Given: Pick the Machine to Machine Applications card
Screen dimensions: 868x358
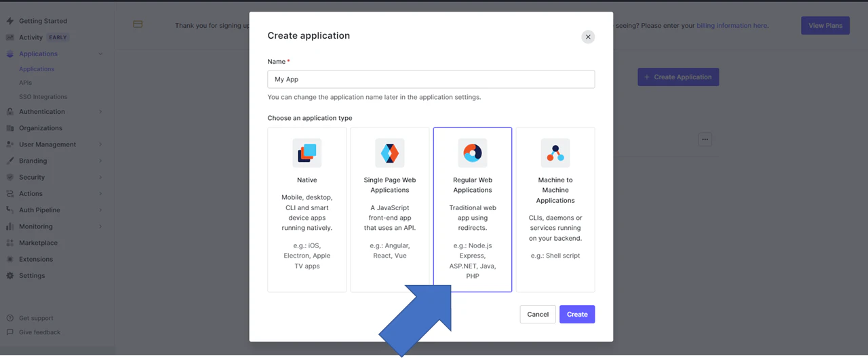Looking at the screenshot, I should (555, 210).
